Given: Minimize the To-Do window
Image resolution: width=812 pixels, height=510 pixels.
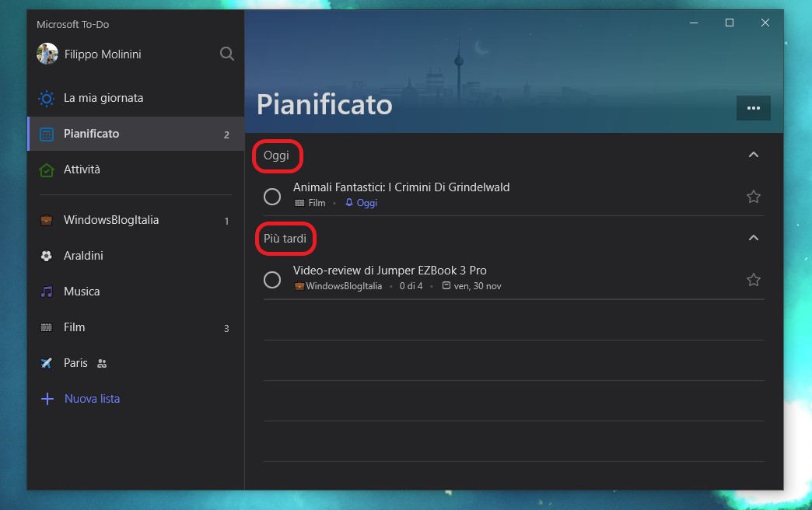Looking at the screenshot, I should pyautogui.click(x=694, y=23).
